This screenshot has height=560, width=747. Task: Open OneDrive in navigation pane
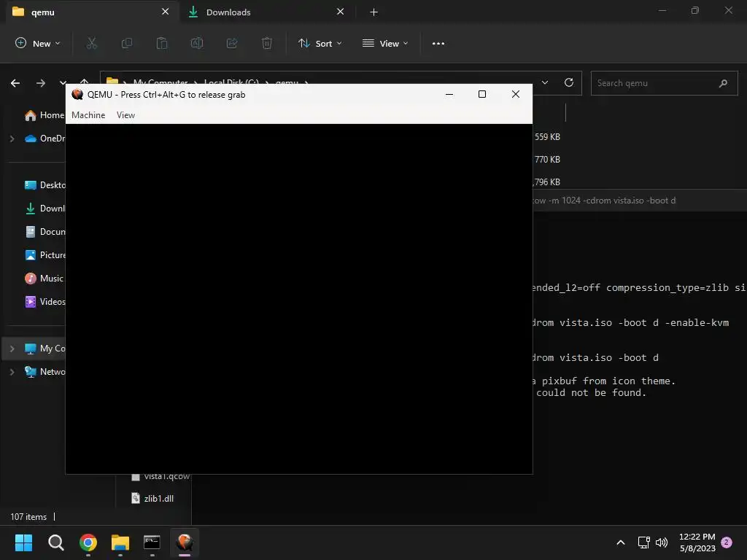(x=44, y=138)
